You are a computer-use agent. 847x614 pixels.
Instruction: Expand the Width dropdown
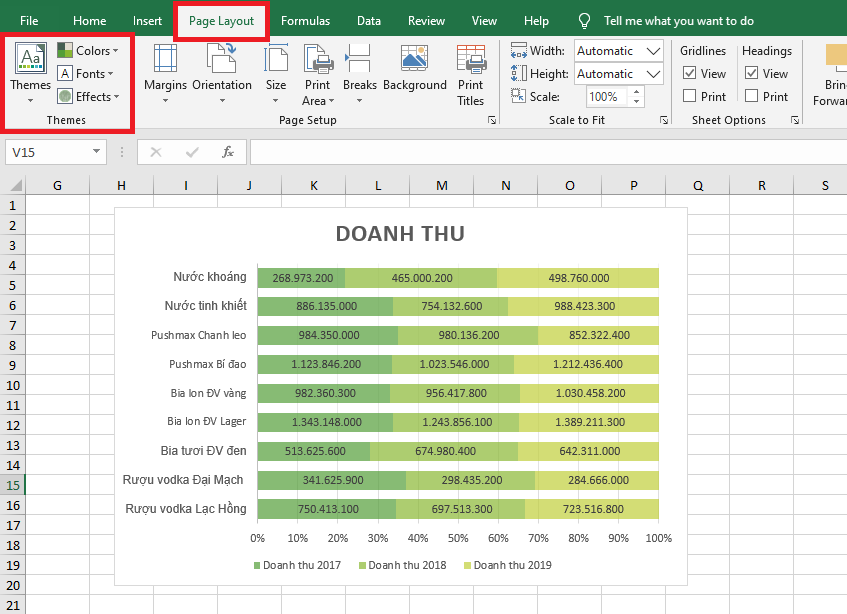[654, 51]
